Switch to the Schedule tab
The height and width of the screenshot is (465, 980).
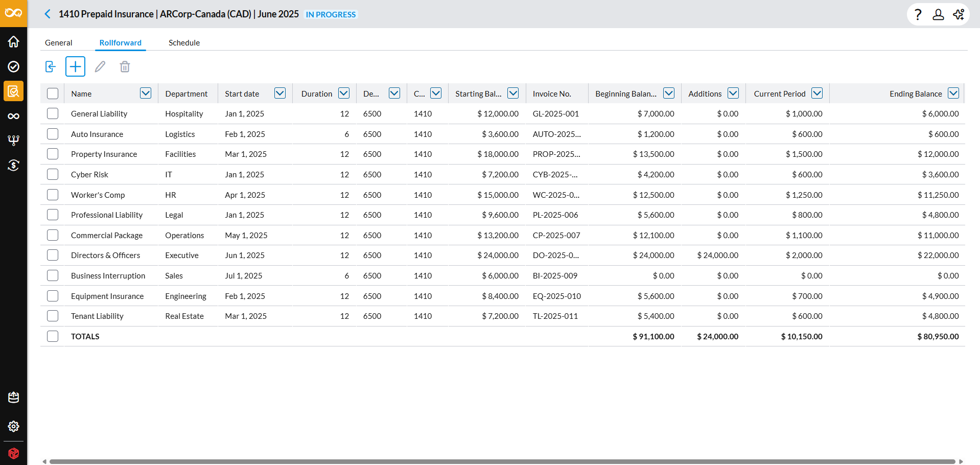pos(184,43)
